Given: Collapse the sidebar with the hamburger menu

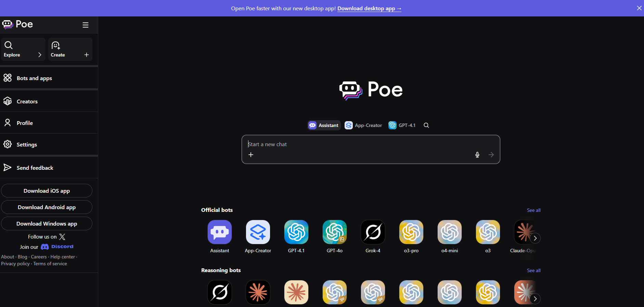Looking at the screenshot, I should coord(86,25).
